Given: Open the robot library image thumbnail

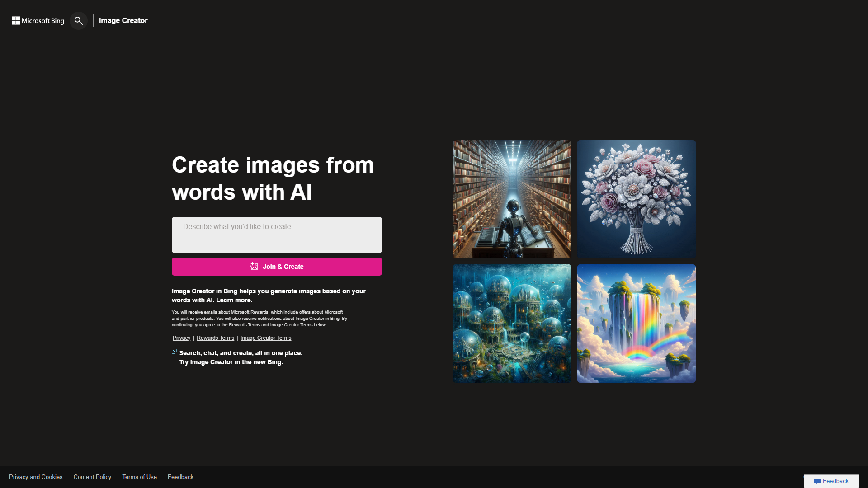Looking at the screenshot, I should (512, 198).
